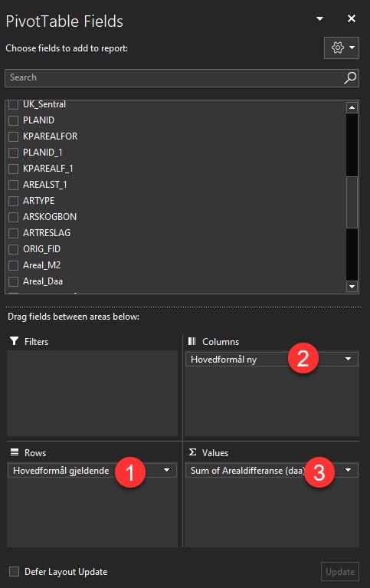370x588 pixels.
Task: Check the PLANID field checkbox
Action: pyautogui.click(x=13, y=120)
